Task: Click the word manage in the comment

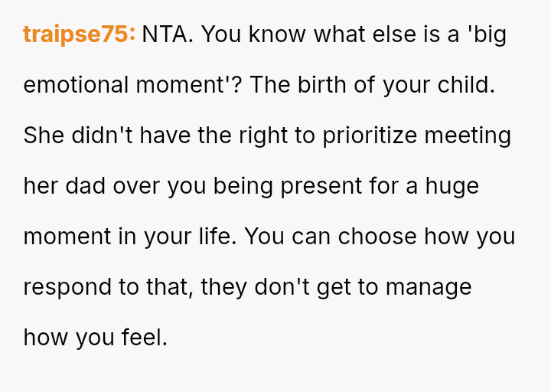Action: (429, 287)
